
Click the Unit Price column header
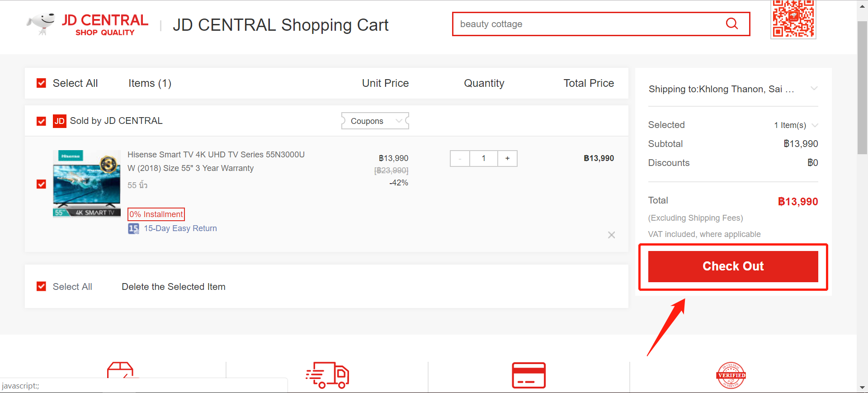point(385,83)
